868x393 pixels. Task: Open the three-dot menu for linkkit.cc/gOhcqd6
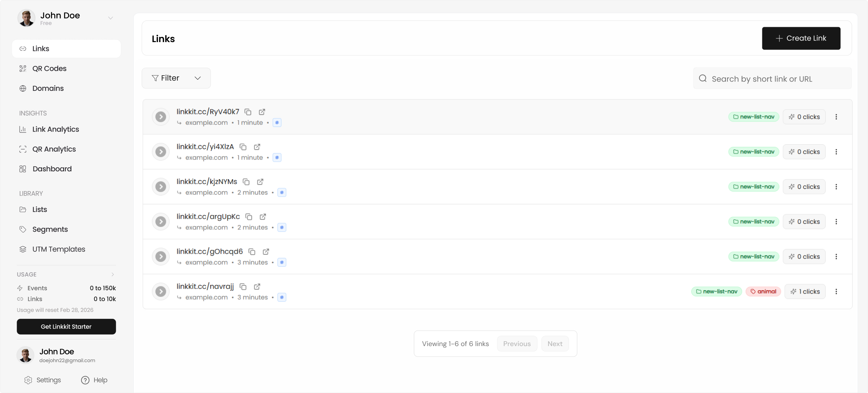[x=836, y=256]
